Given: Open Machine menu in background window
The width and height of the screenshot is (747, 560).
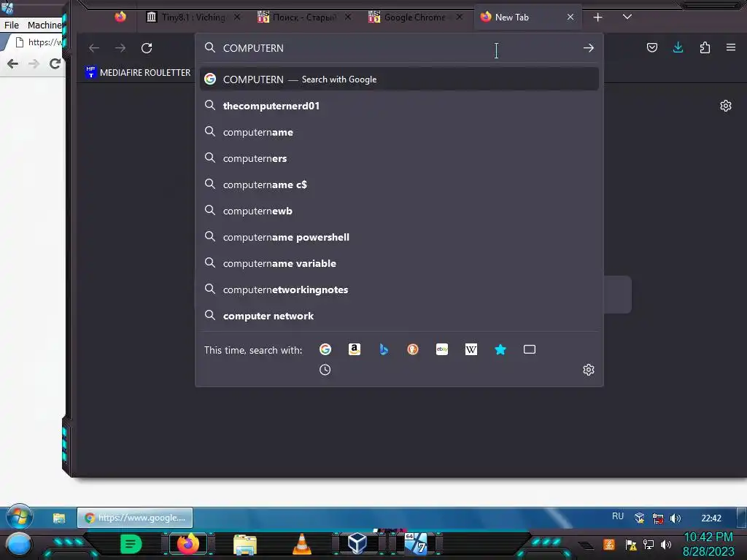Looking at the screenshot, I should [x=44, y=25].
